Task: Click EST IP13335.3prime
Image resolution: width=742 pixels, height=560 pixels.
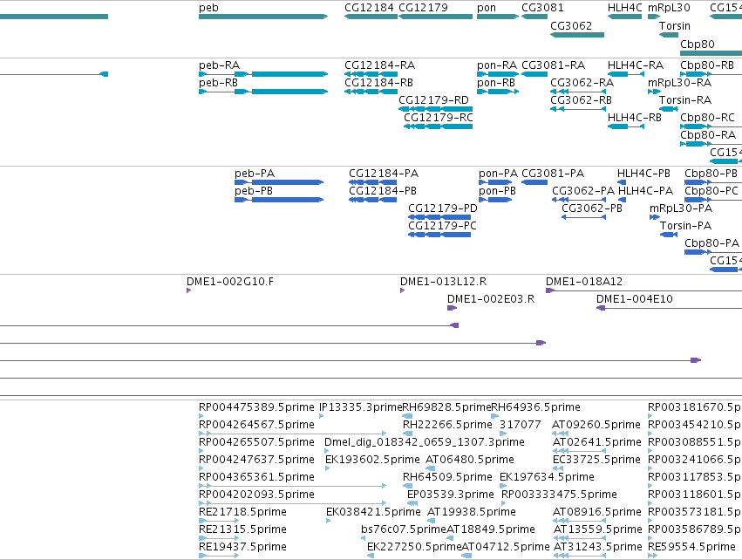Action: point(322,416)
